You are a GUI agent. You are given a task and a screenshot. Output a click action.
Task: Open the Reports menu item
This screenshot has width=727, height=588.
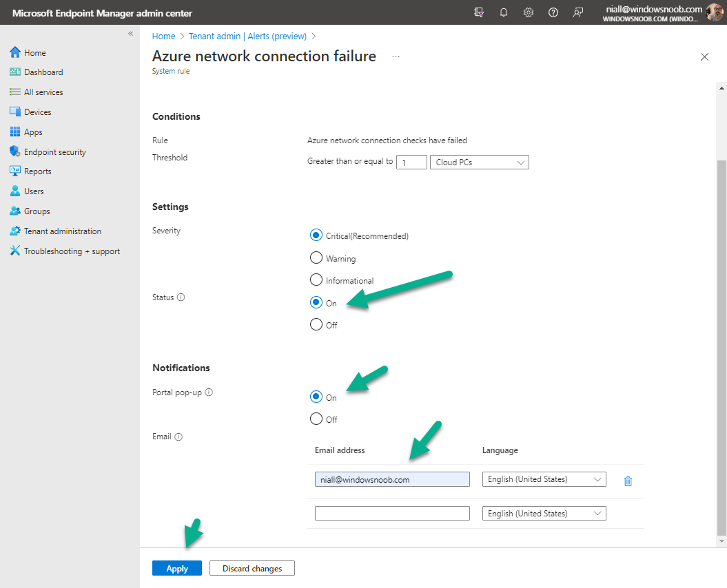pyautogui.click(x=37, y=171)
